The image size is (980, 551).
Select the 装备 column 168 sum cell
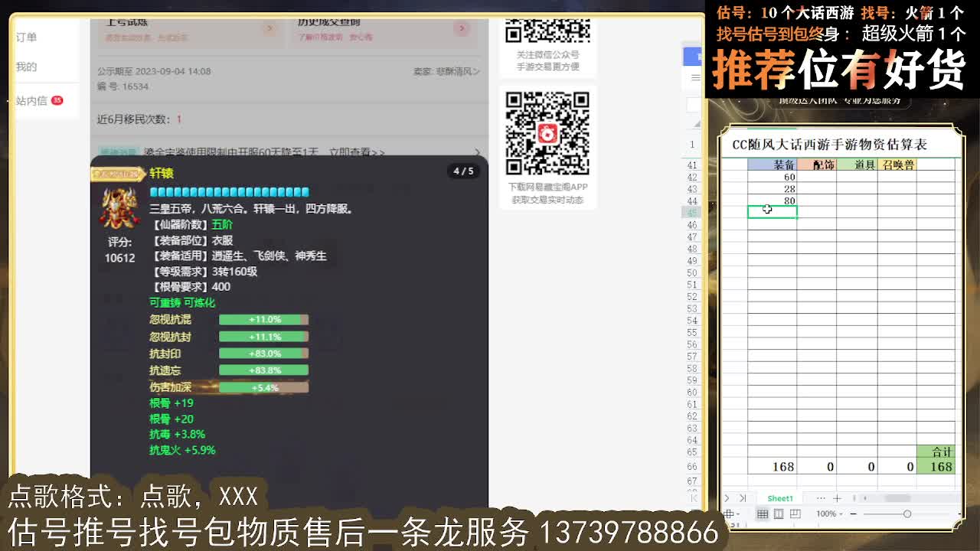pos(772,466)
